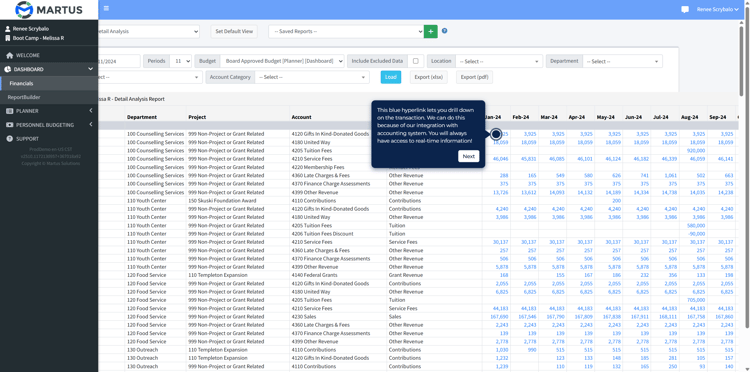
Task: Expand the Planner menu chevron
Action: 90,111
